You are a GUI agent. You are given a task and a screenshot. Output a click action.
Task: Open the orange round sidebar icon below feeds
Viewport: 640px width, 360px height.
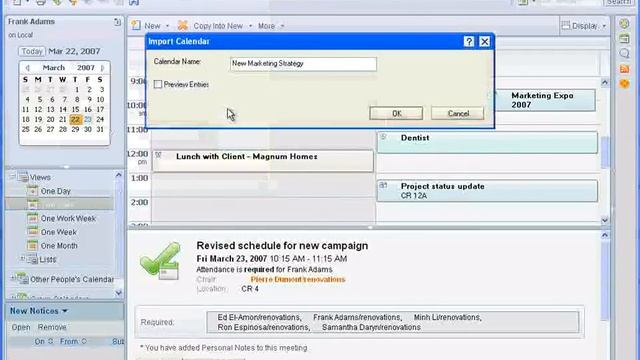pyautogui.click(x=624, y=84)
